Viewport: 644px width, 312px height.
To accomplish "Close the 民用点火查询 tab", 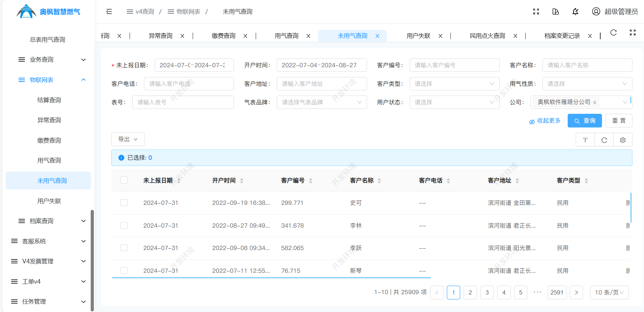I will 515,36.
